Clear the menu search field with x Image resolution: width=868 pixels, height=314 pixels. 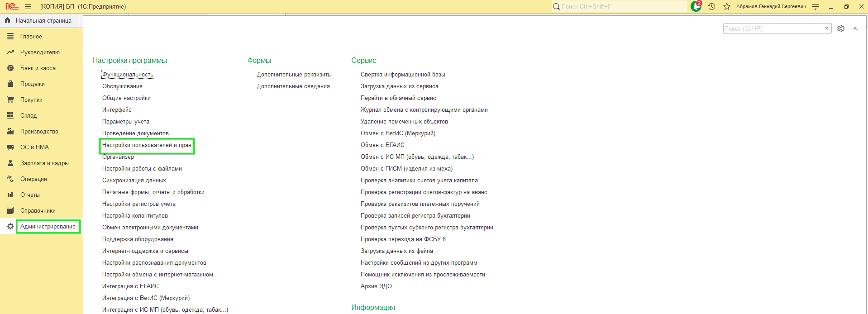[826, 29]
